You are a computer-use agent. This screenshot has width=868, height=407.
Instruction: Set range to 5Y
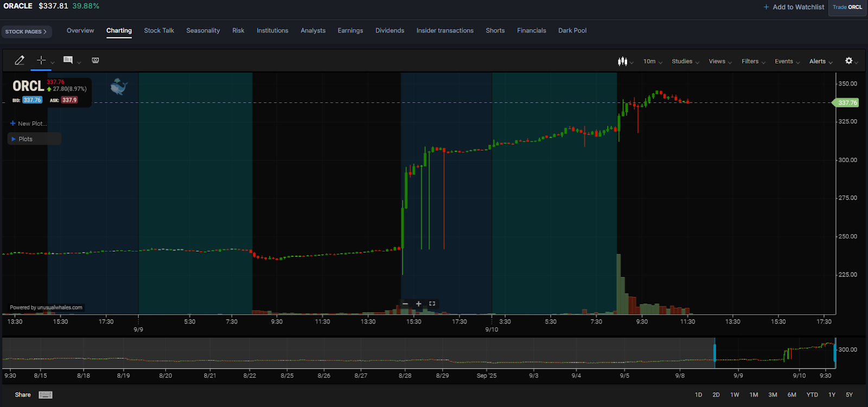(849, 395)
